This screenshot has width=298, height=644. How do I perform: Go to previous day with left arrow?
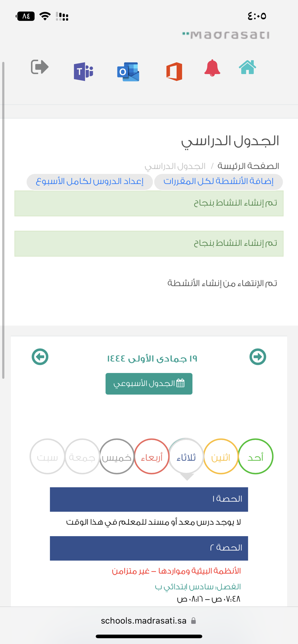tap(40, 357)
